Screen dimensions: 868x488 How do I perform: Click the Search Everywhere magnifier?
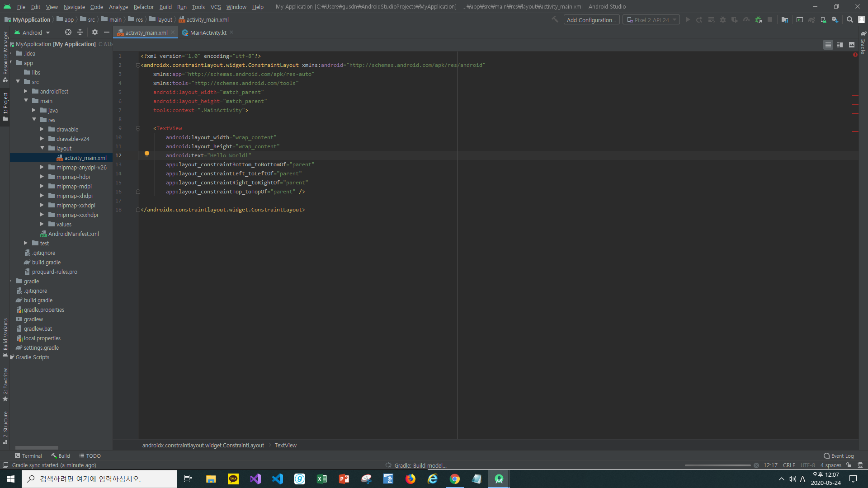849,20
